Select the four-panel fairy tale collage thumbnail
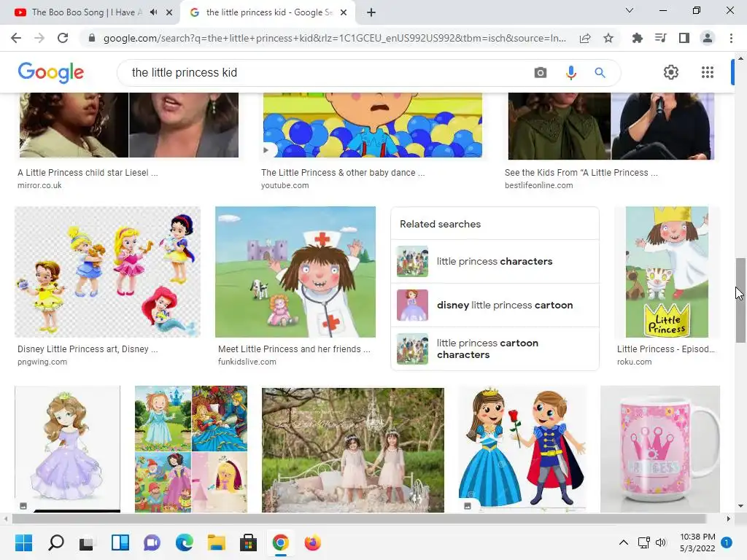The width and height of the screenshot is (747, 560). tap(191, 449)
